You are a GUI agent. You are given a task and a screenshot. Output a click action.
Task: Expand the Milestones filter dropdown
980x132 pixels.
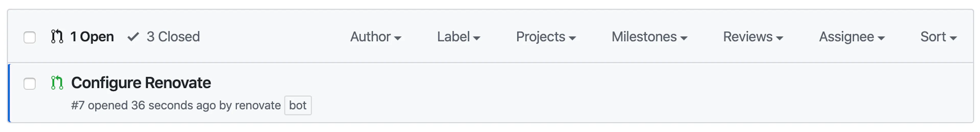650,37
